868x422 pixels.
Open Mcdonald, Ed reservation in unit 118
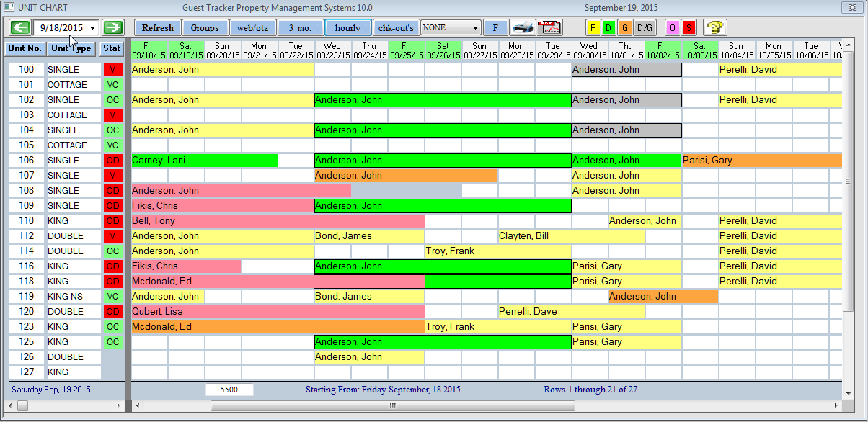278,282
